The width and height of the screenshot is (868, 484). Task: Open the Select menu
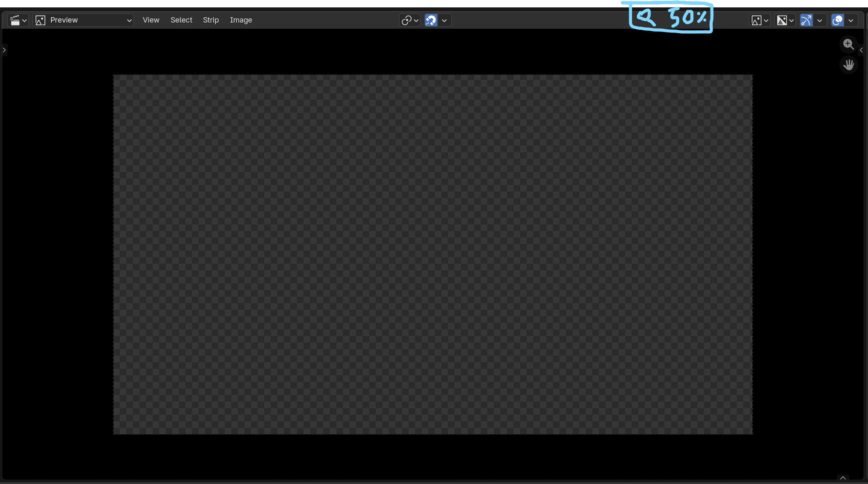[181, 20]
